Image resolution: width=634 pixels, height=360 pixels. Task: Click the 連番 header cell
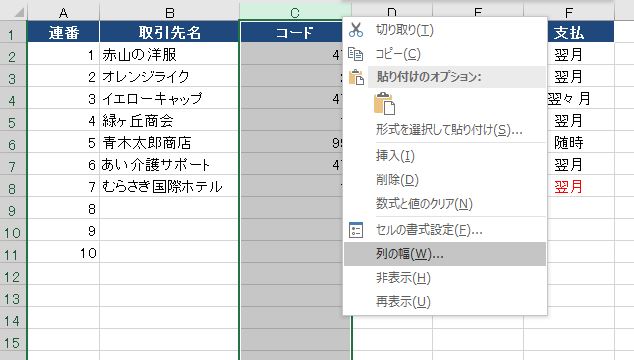click(x=63, y=32)
